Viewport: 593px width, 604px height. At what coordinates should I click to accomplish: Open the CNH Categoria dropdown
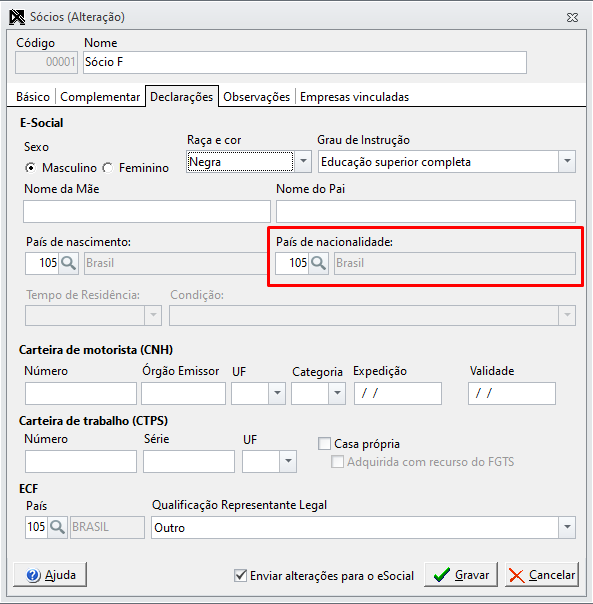coord(338,393)
